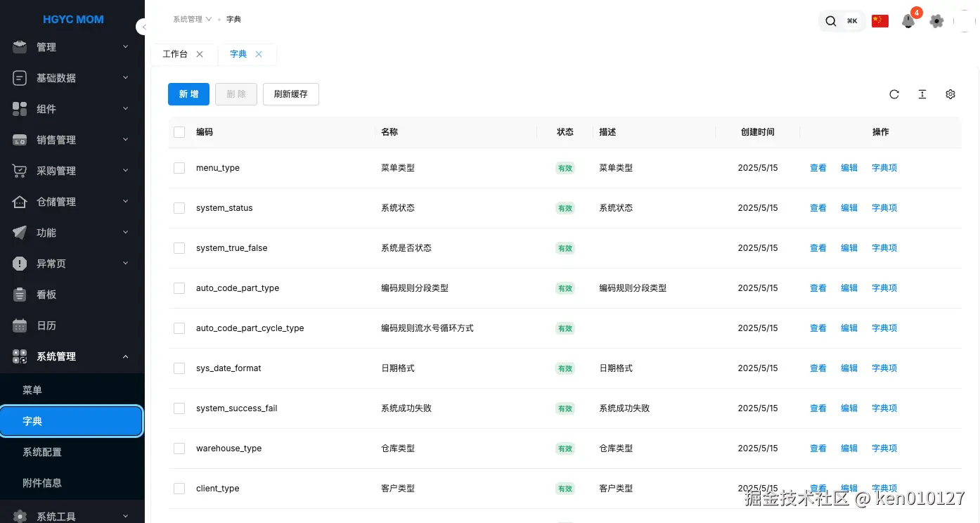Open the top bar settings gear

pyautogui.click(x=936, y=21)
